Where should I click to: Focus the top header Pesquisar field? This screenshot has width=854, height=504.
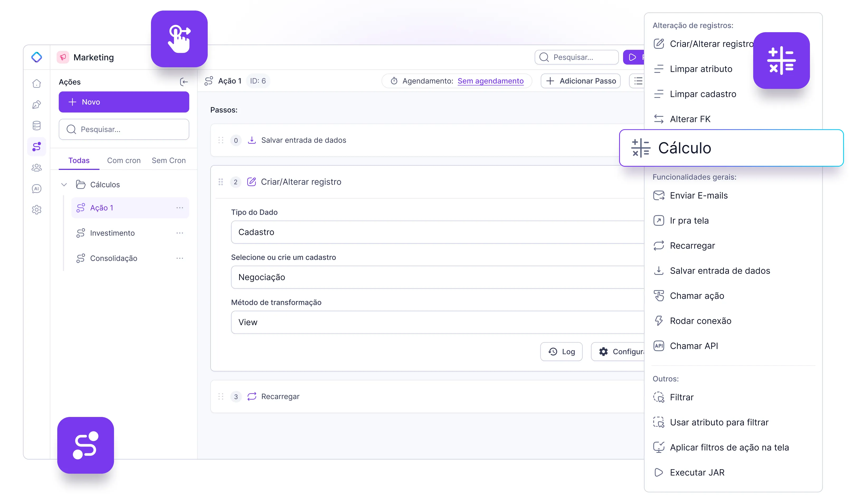[577, 57]
